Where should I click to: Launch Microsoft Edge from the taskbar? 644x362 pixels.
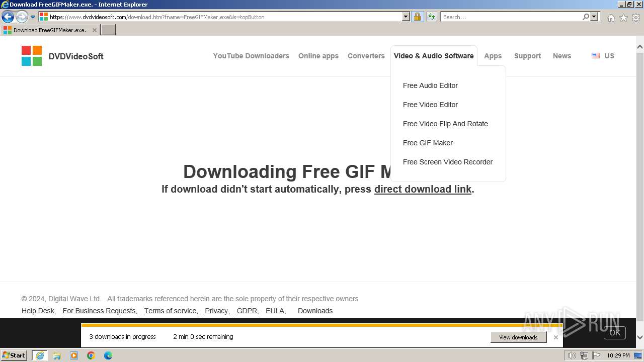[x=108, y=355]
